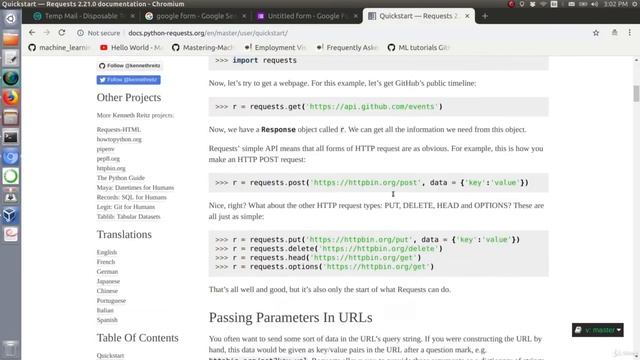This screenshot has width=640, height=360.
Task: Switch to the Untitled form tab
Action: 307,16
